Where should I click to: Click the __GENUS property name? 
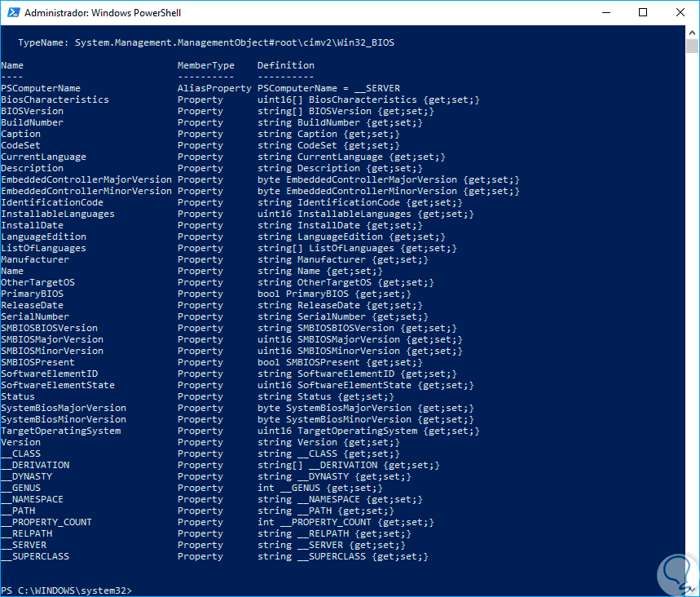tap(20, 488)
